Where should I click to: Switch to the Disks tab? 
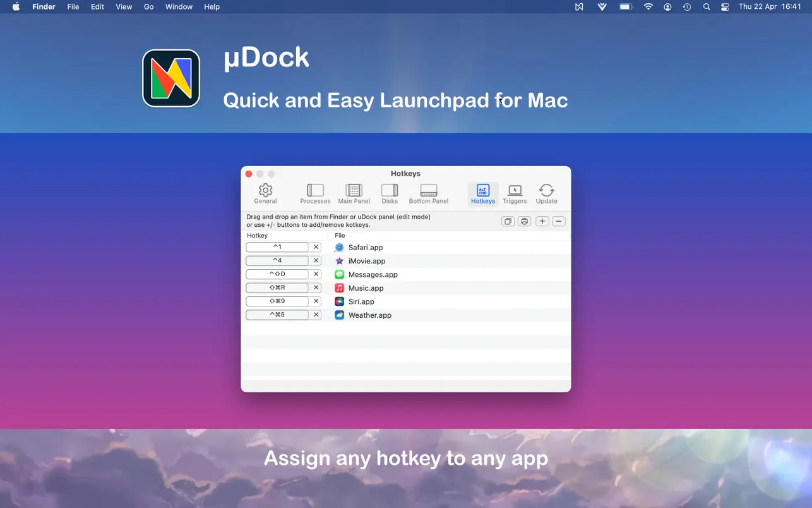pos(390,193)
